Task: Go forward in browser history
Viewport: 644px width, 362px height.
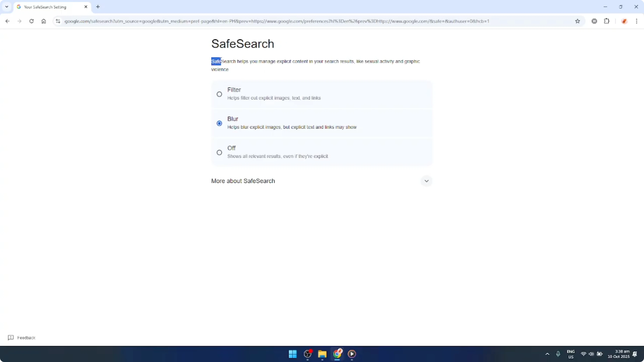Action: (19, 21)
